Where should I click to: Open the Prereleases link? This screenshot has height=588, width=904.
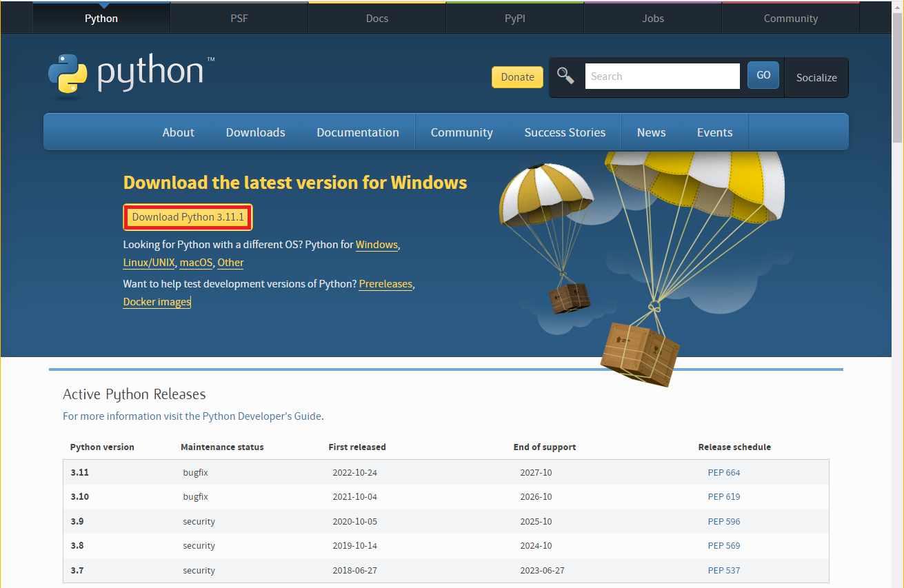tap(385, 284)
